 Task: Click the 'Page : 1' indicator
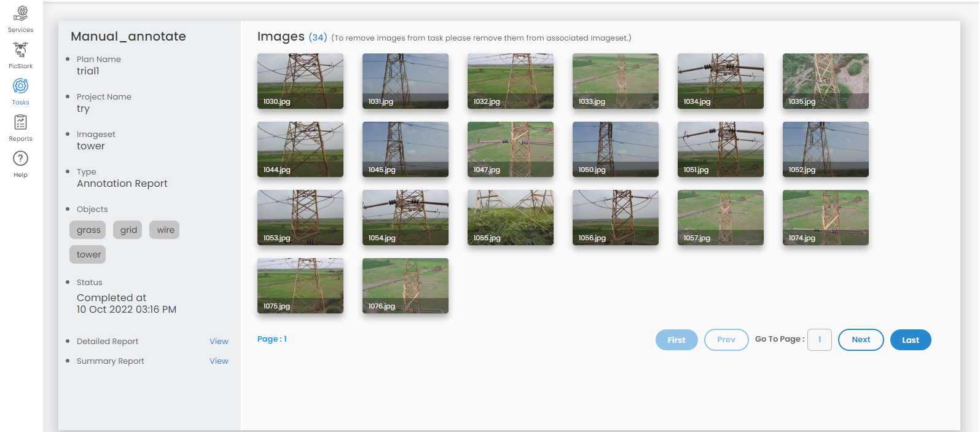click(x=272, y=339)
